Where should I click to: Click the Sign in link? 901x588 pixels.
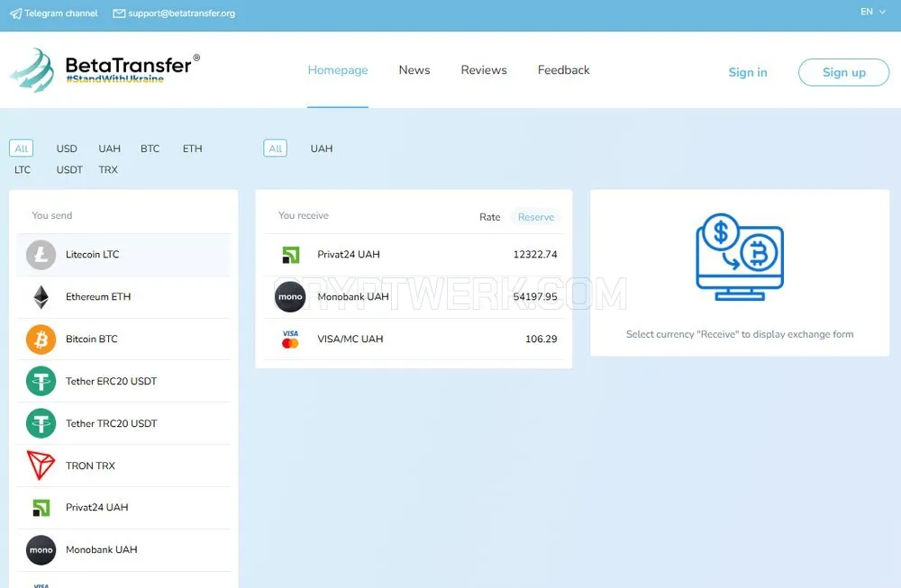pos(748,72)
